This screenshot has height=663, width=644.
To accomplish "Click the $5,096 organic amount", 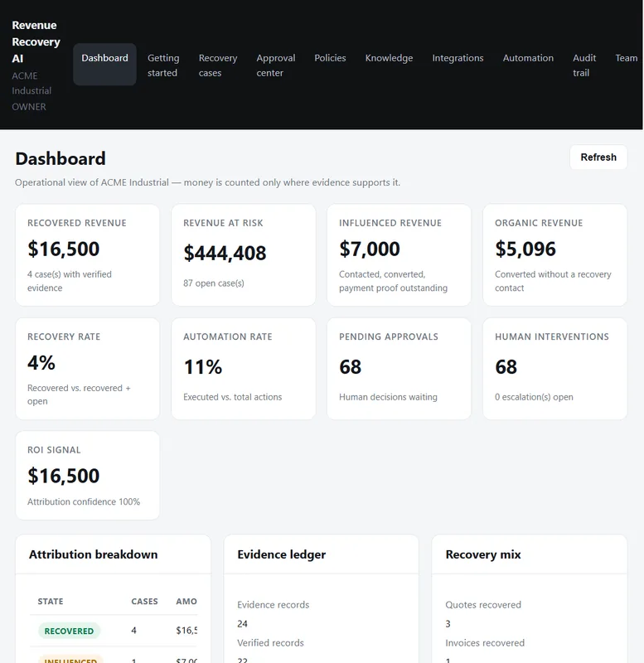I will click(525, 249).
